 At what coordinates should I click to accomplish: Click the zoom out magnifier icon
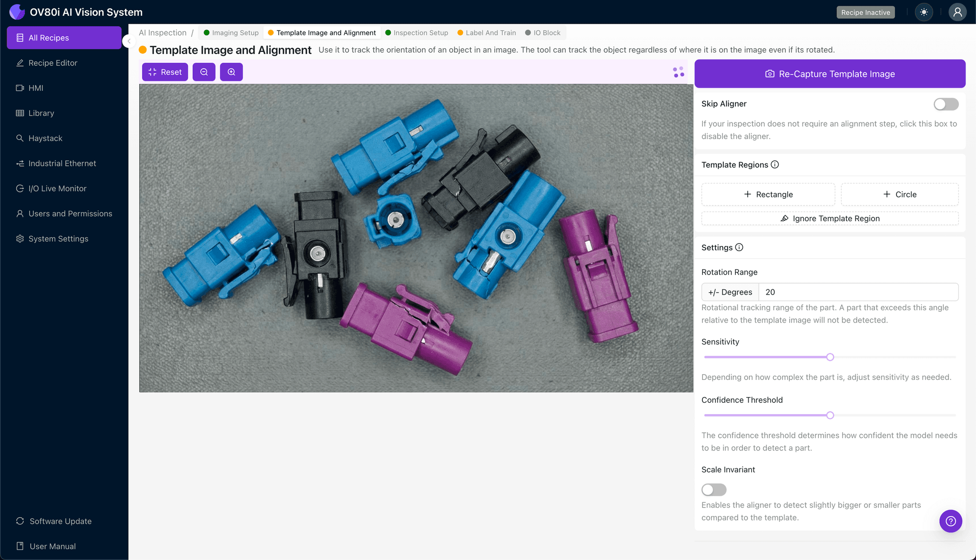pos(204,72)
